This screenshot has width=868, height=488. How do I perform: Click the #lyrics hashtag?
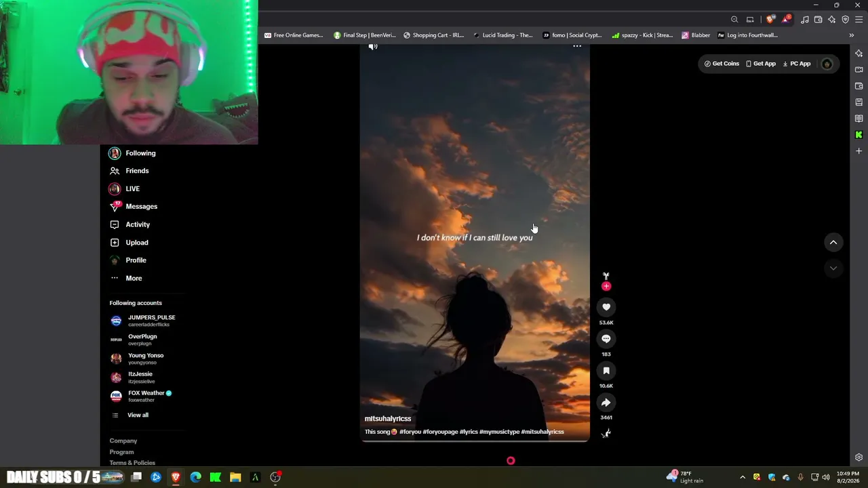(x=469, y=432)
